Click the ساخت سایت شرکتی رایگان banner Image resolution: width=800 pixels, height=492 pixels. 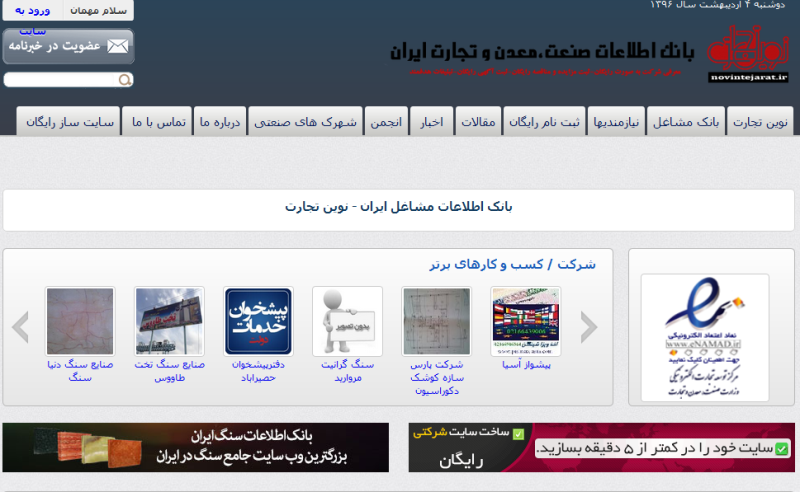[602, 447]
